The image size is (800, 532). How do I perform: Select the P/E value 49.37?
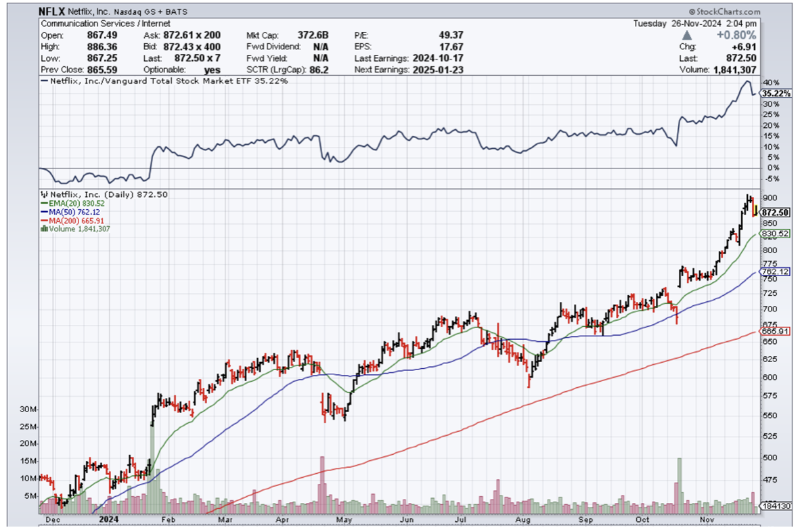pyautogui.click(x=451, y=35)
